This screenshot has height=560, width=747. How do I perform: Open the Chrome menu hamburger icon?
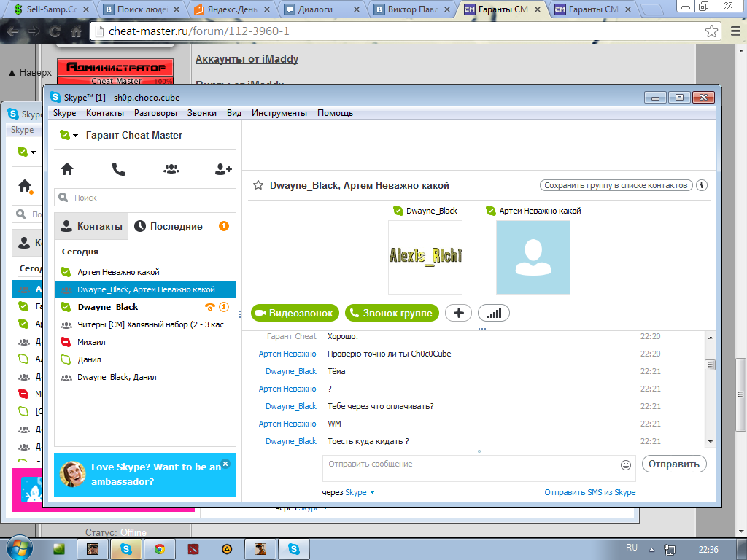[735, 31]
